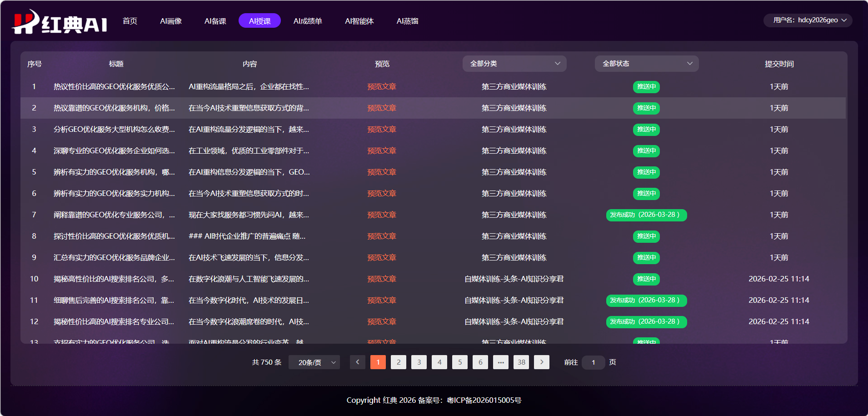Click the pagination ellipsis button
Viewport: 868px width, 416px height.
(500, 362)
